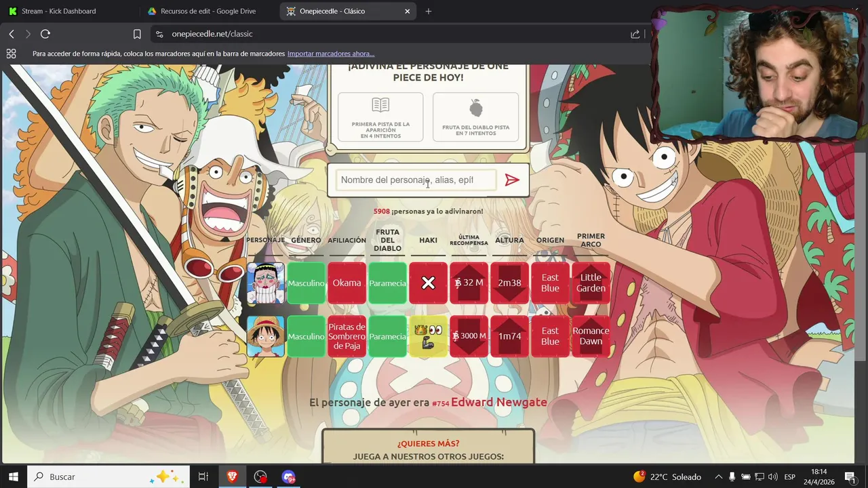
Task: Open the Windows Start menu
Action: tap(13, 476)
